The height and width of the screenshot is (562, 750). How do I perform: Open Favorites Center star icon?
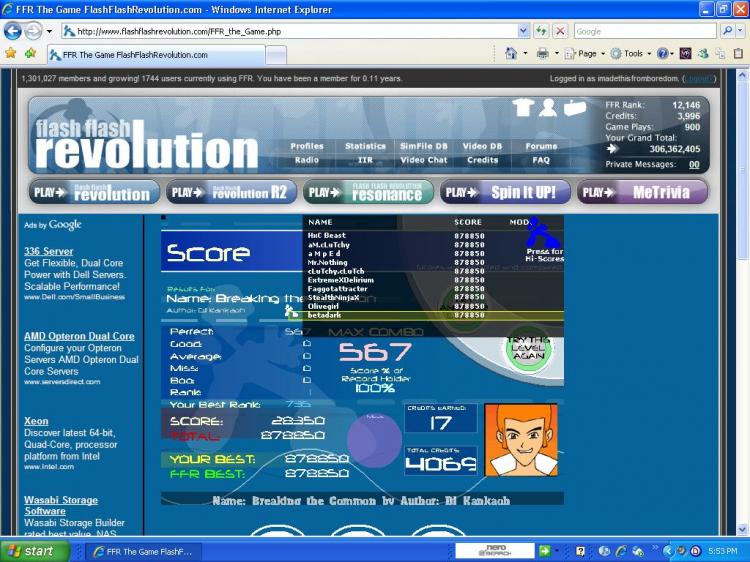[x=10, y=53]
